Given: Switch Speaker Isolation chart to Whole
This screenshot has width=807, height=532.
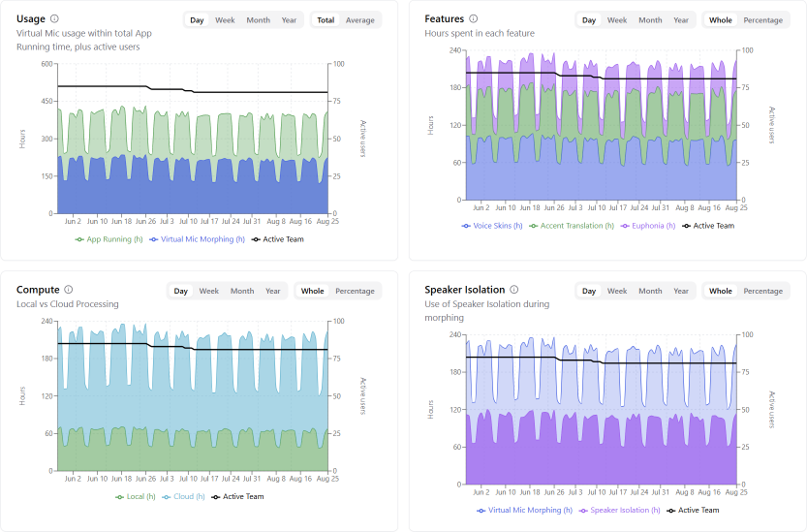Looking at the screenshot, I should [721, 291].
